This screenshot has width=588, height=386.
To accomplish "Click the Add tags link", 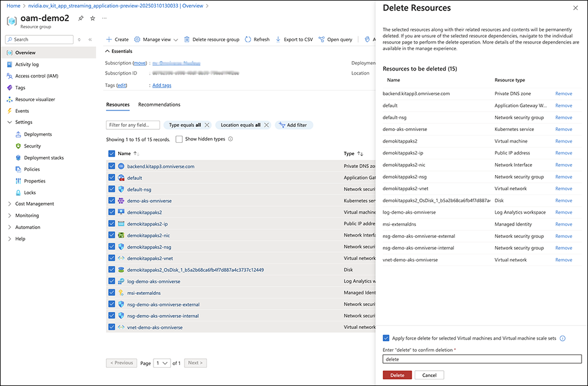I will 162,85.
